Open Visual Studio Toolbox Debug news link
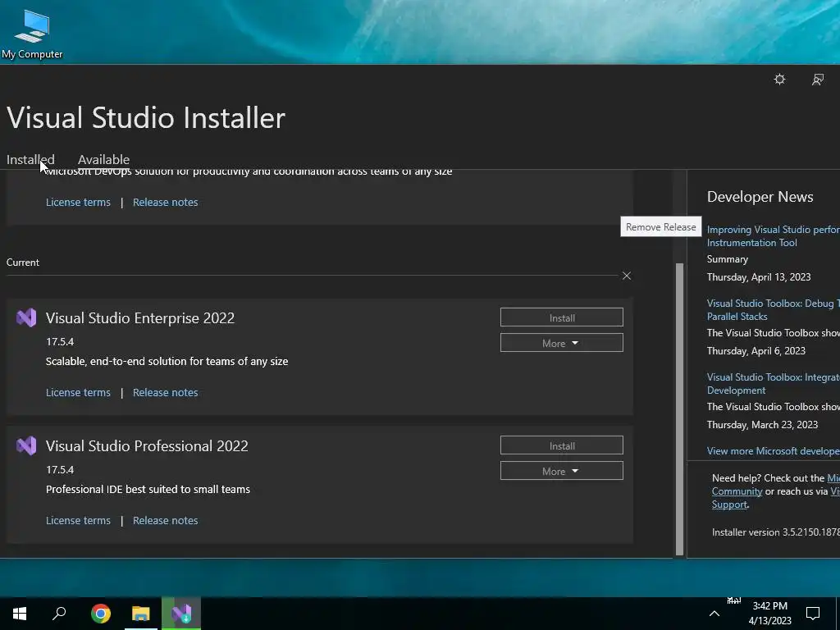Screen dimensions: 840x630 point(773,309)
